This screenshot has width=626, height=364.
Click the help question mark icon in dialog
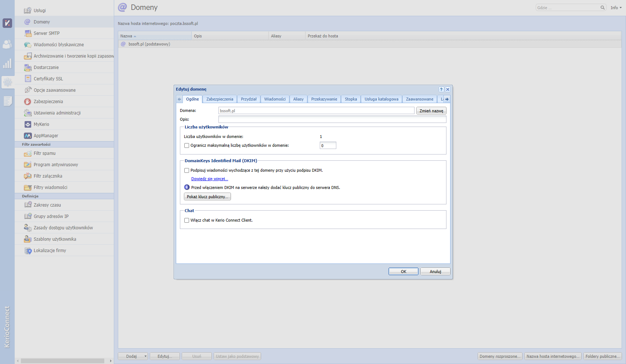point(441,89)
